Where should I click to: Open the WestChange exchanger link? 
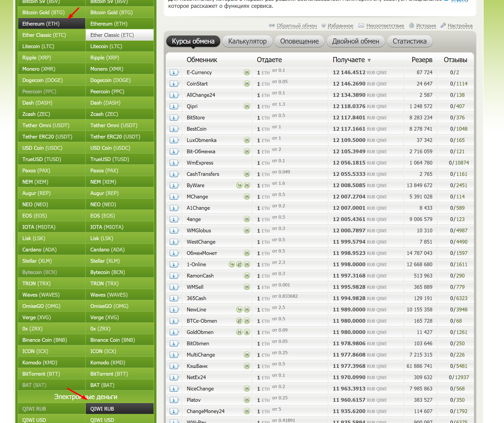(x=201, y=242)
